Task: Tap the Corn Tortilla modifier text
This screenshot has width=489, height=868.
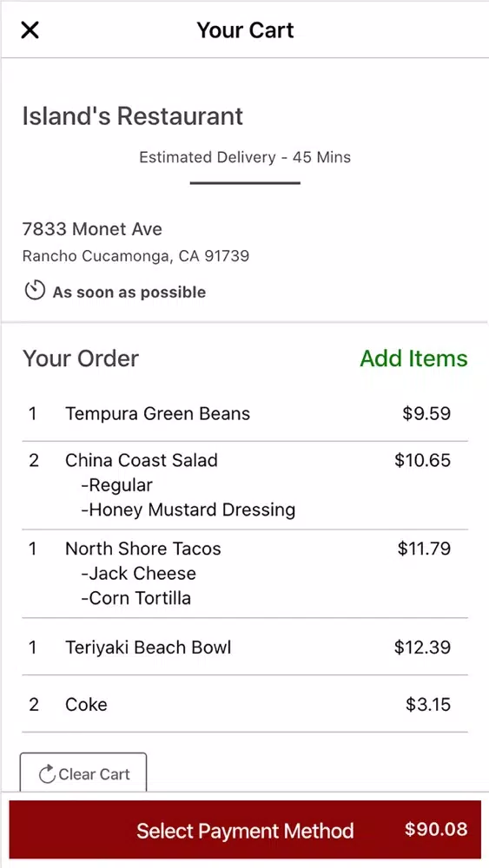Action: coord(136,598)
